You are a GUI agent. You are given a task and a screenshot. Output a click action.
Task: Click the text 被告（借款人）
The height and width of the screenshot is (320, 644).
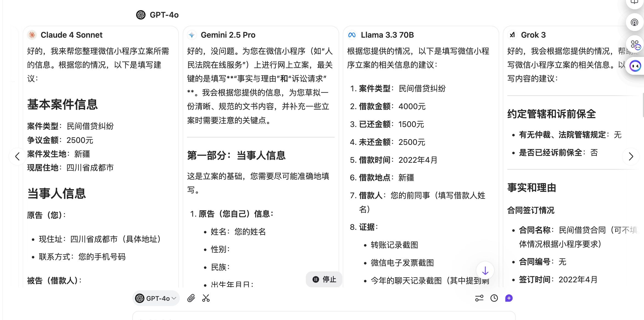coord(54,281)
